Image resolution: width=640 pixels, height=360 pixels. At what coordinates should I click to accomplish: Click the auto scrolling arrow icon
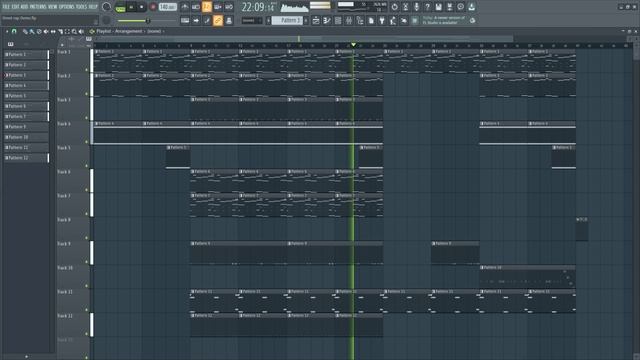tap(196, 20)
